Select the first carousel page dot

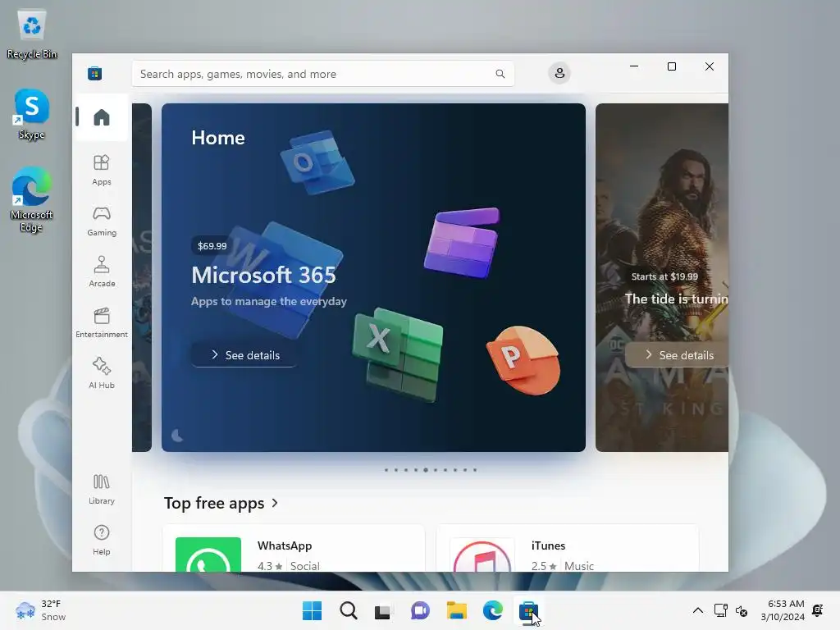pyautogui.click(x=386, y=470)
